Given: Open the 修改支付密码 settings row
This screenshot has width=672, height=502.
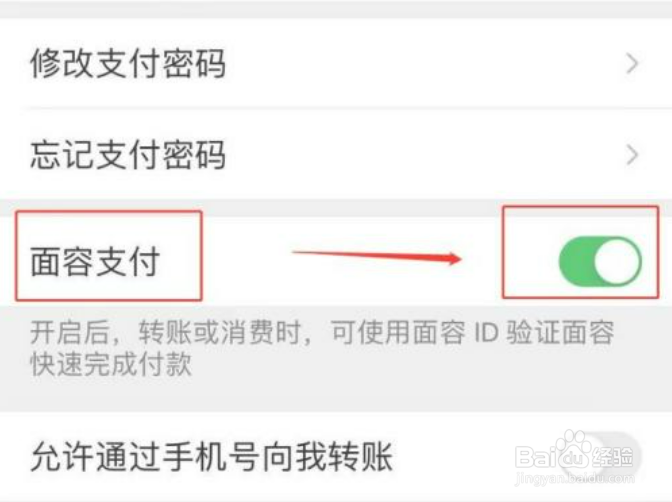Looking at the screenshot, I should pos(336,63).
